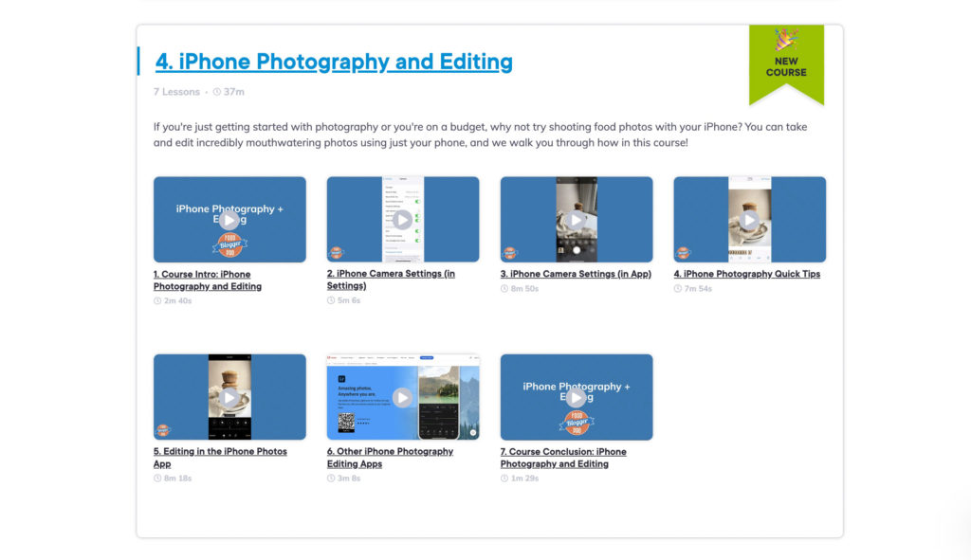Open '3. iPhone Camera Settings (in App)' link
Viewport: 971px width, 560px height.
point(576,274)
